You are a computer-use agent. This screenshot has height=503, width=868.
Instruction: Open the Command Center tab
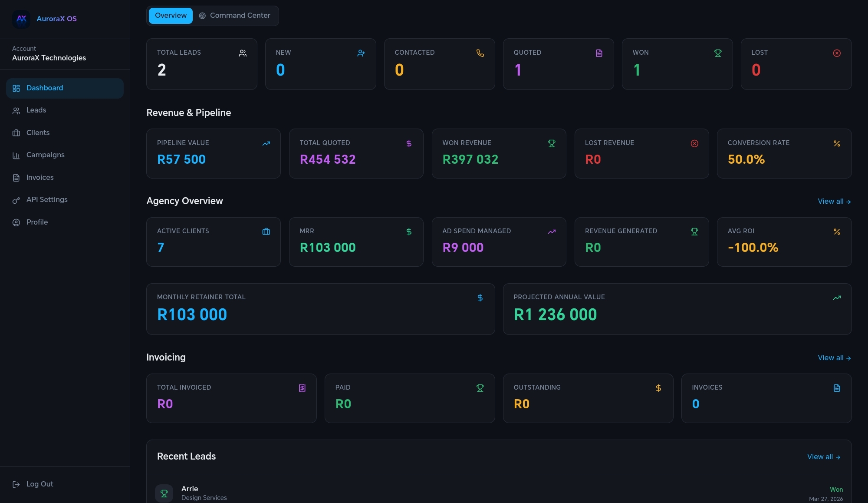coord(235,16)
